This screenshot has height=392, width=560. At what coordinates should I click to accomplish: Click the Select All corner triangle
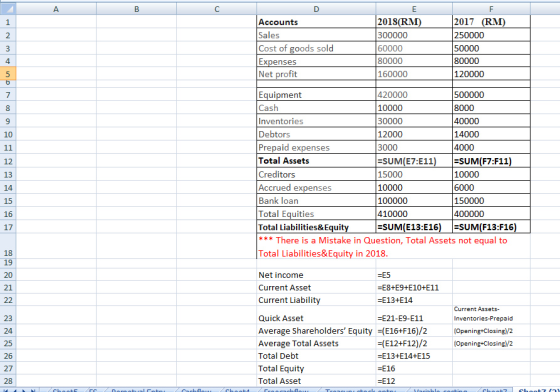[x=8, y=9]
